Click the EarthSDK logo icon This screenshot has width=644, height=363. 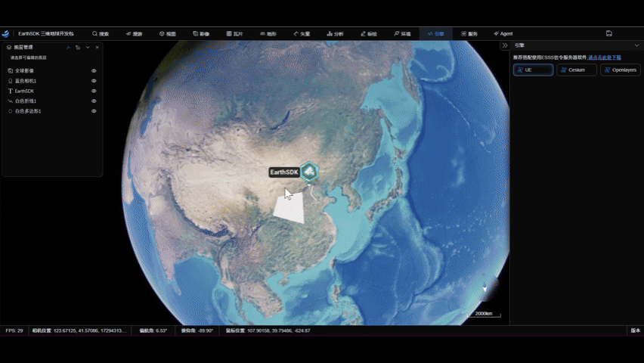[5, 34]
